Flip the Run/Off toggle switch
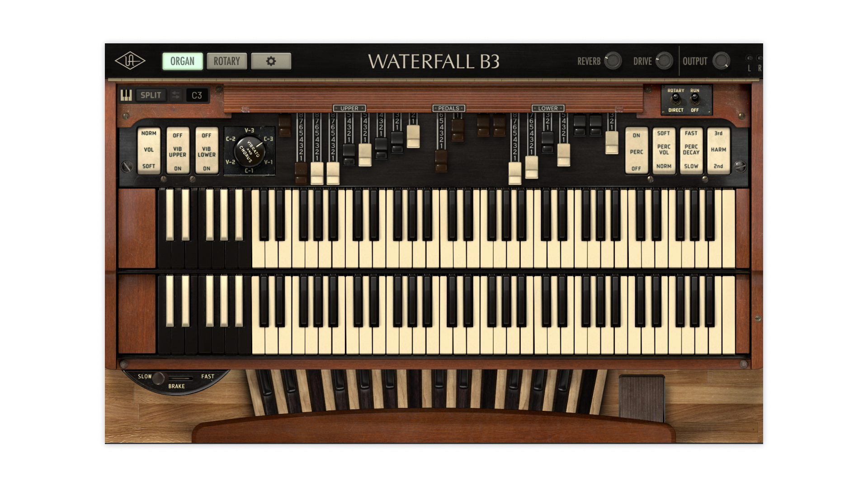Image resolution: width=868 pixels, height=488 pixels. (x=695, y=99)
